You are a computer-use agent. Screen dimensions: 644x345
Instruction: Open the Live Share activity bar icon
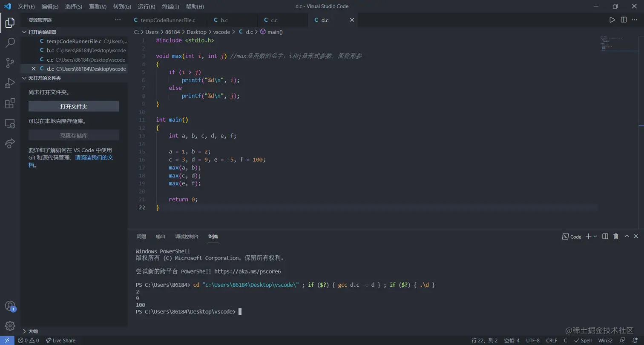(x=10, y=143)
